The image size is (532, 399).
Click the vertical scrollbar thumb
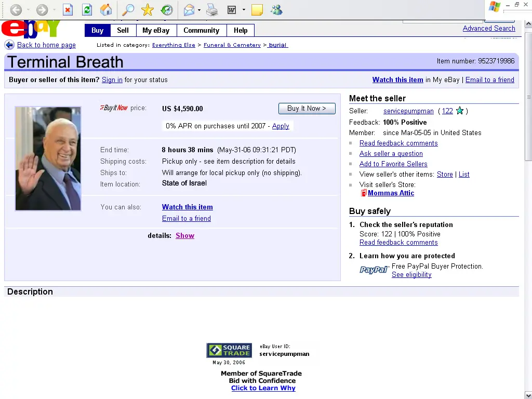(528, 97)
